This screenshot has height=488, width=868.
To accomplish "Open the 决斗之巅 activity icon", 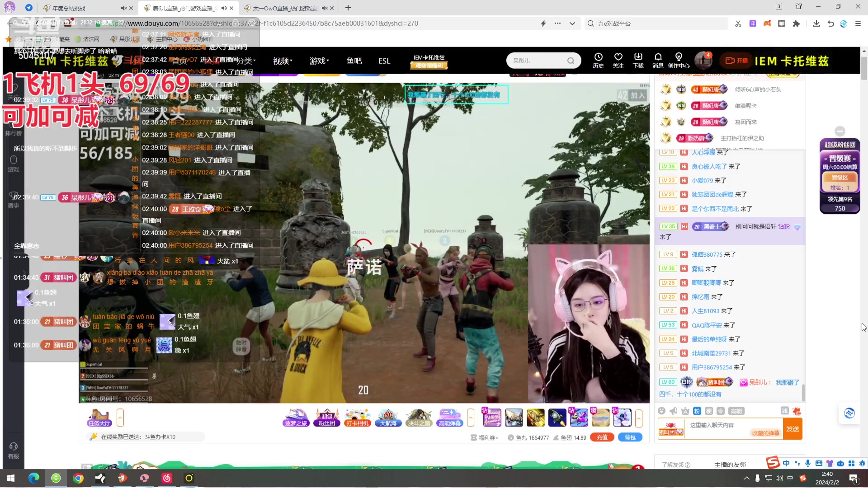I will (x=419, y=418).
